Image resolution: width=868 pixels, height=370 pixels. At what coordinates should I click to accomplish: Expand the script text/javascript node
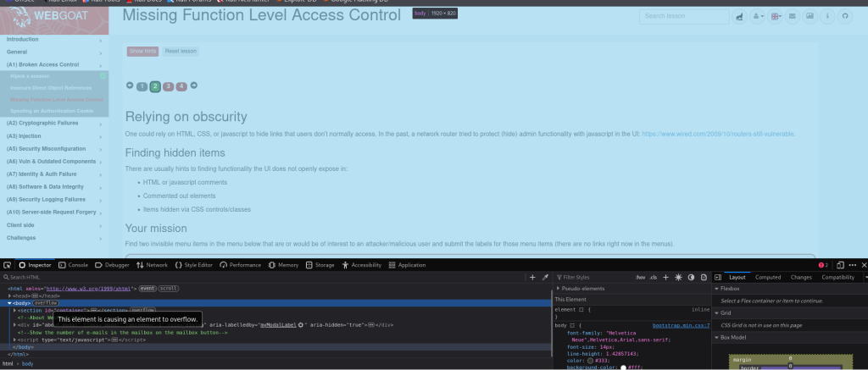click(x=15, y=340)
